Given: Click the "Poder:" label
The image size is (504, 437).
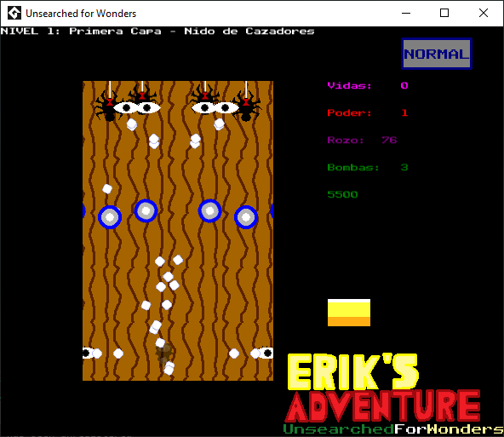Looking at the screenshot, I should tap(349, 112).
